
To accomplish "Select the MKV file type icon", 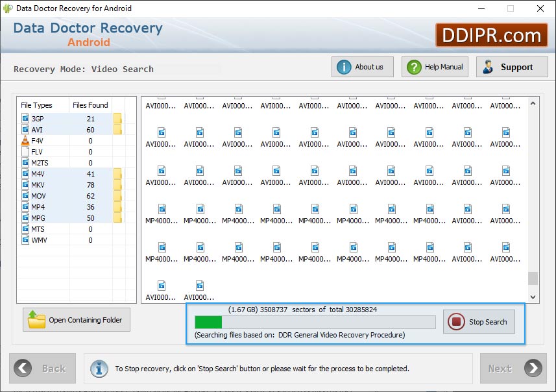I will pos(25,184).
